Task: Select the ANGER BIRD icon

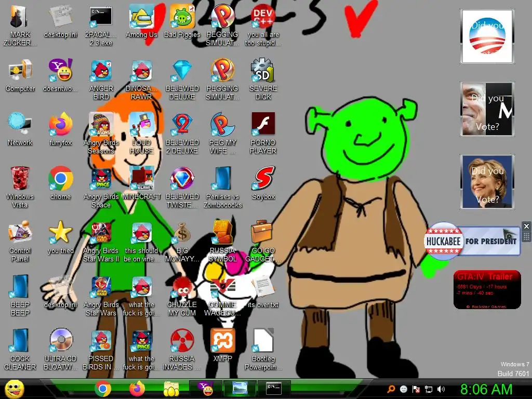Action: [101, 81]
